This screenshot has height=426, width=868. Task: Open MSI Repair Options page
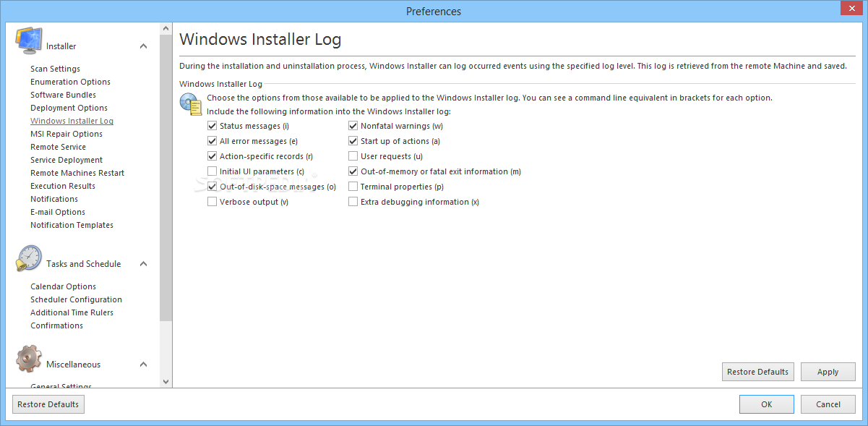pyautogui.click(x=66, y=134)
